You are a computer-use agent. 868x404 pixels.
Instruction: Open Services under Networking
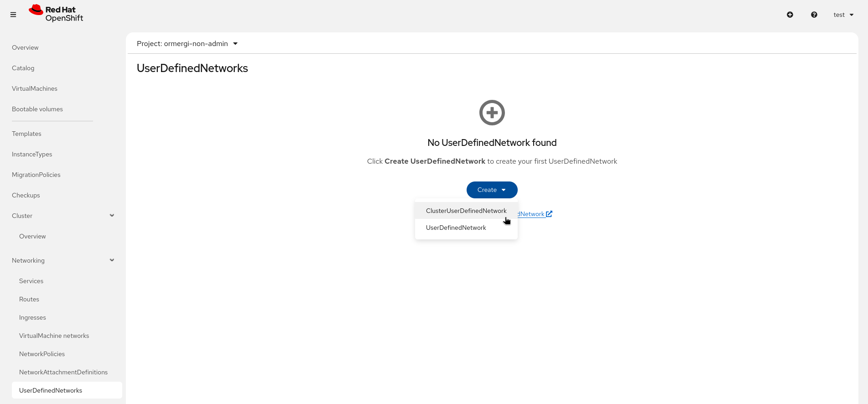click(x=31, y=281)
